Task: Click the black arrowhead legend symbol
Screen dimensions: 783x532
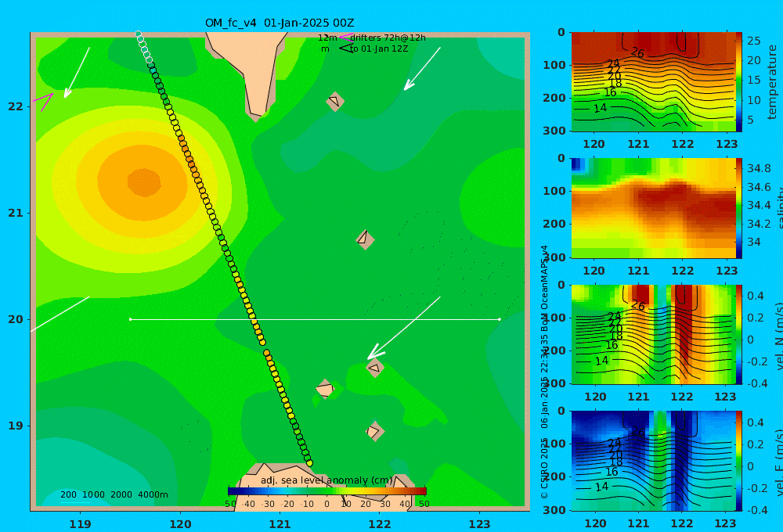Action: coord(346,49)
